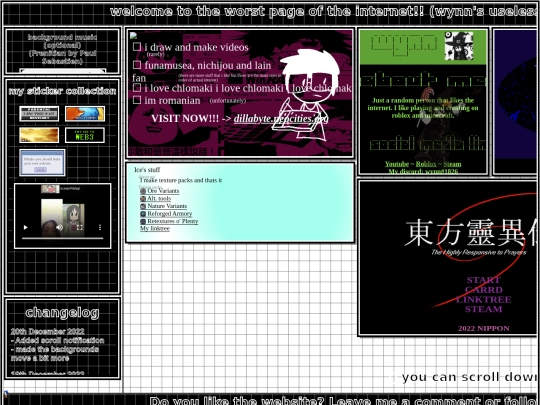Click the small thumbnail above the video
This screenshot has height=405, width=540.
click(50, 189)
